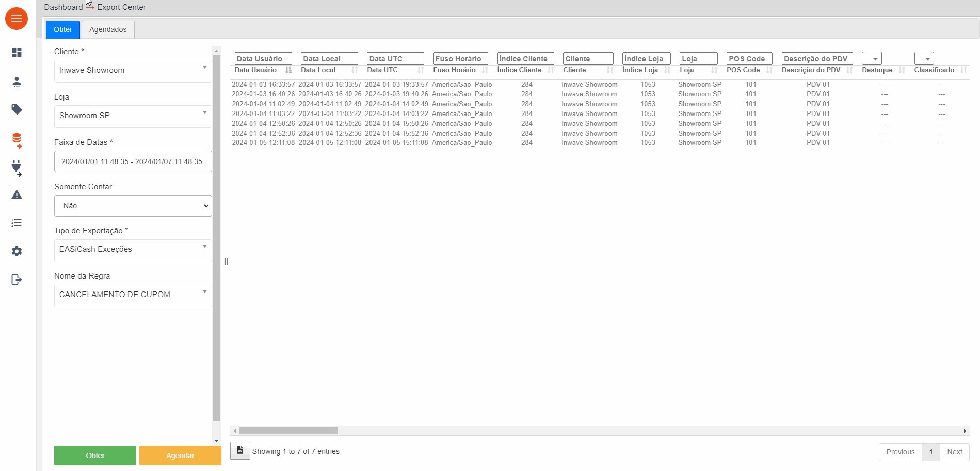Image resolution: width=980 pixels, height=471 pixels.
Task: Open the dashboard grid icon in sidebar
Action: 17,53
